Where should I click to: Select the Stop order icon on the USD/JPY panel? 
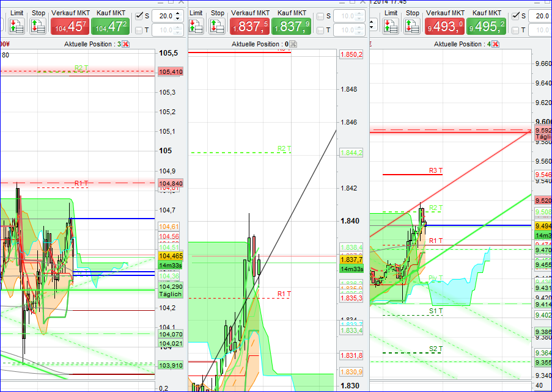point(38,26)
